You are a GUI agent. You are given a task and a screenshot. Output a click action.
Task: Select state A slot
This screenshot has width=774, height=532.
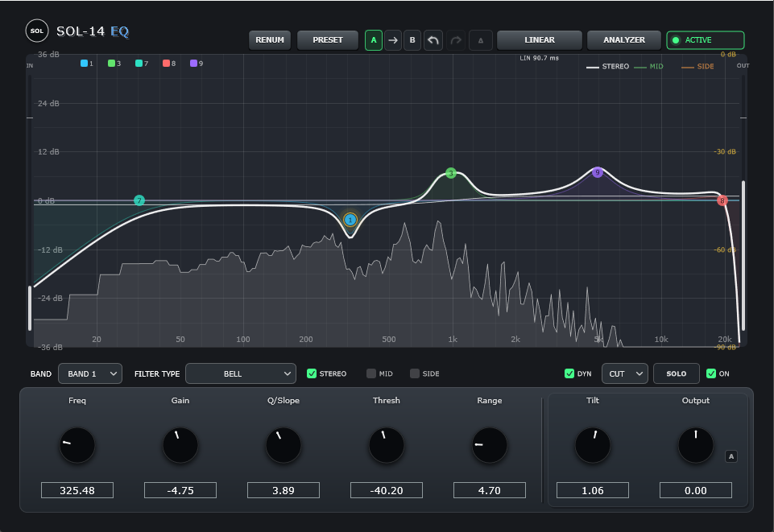click(374, 40)
